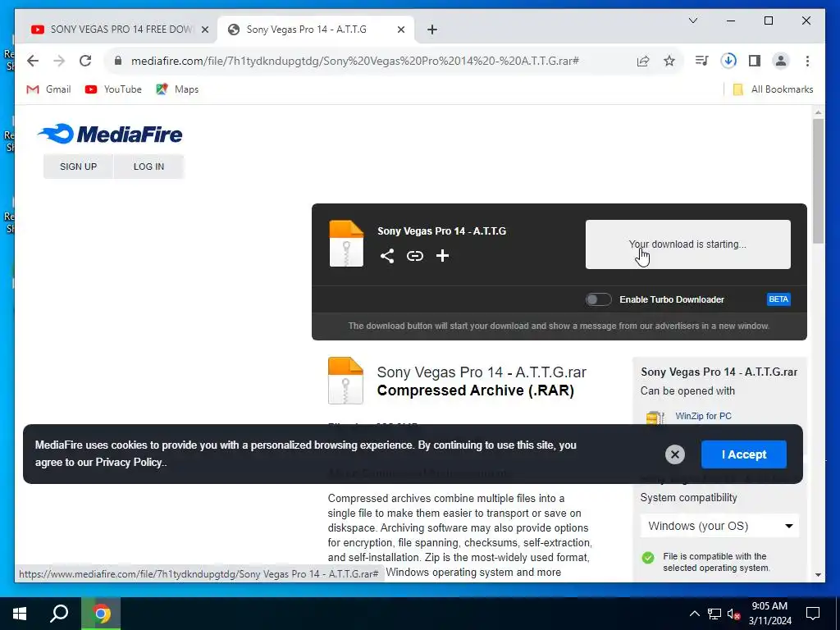Share the Sony Vegas Pro file

387,256
